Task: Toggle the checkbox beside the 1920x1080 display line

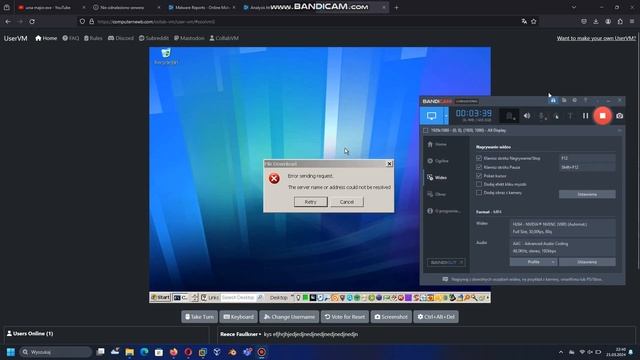Action: (426, 131)
